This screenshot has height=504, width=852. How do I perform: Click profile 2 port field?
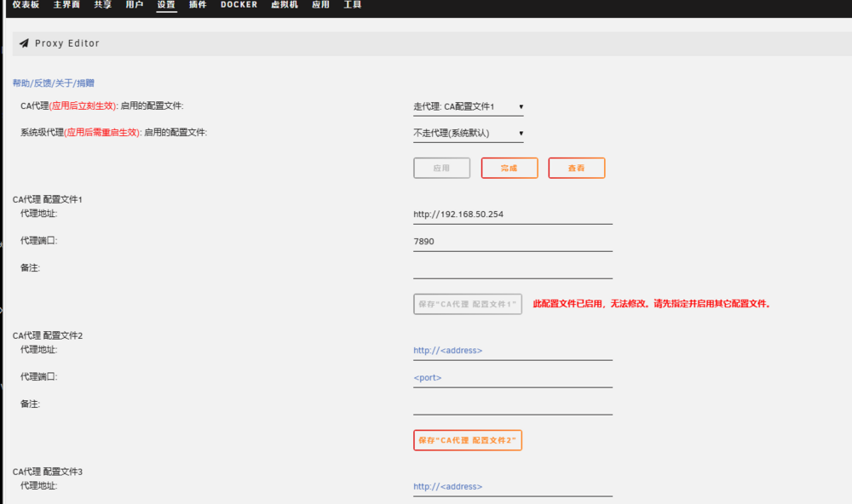tap(512, 378)
